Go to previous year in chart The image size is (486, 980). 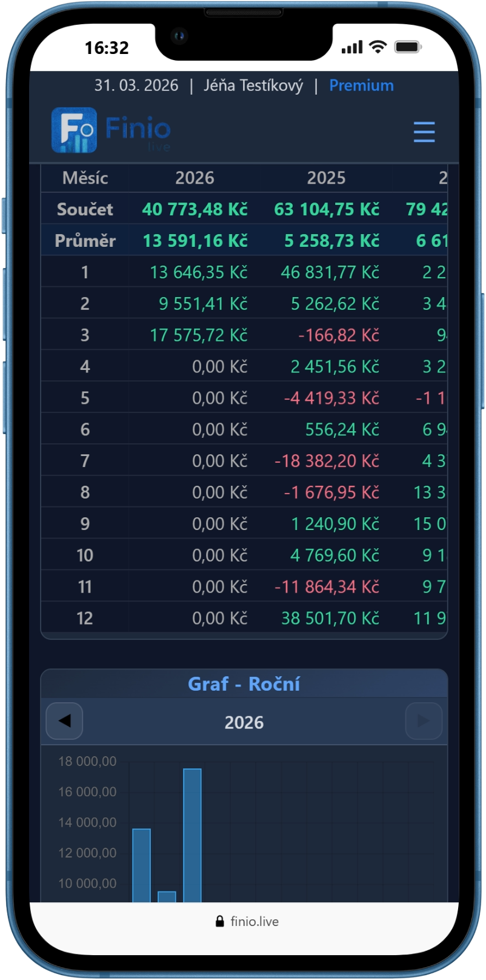click(x=64, y=721)
